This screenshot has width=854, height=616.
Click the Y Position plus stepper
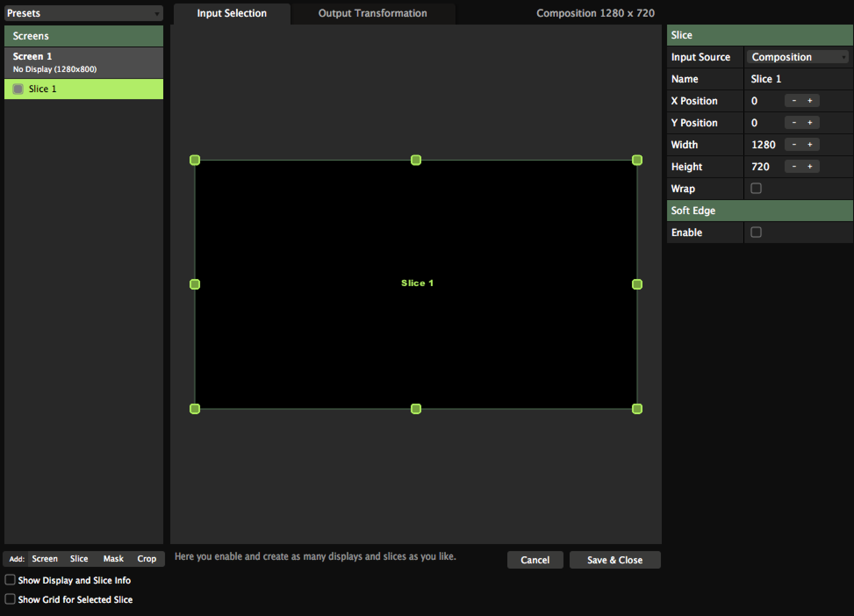click(810, 123)
